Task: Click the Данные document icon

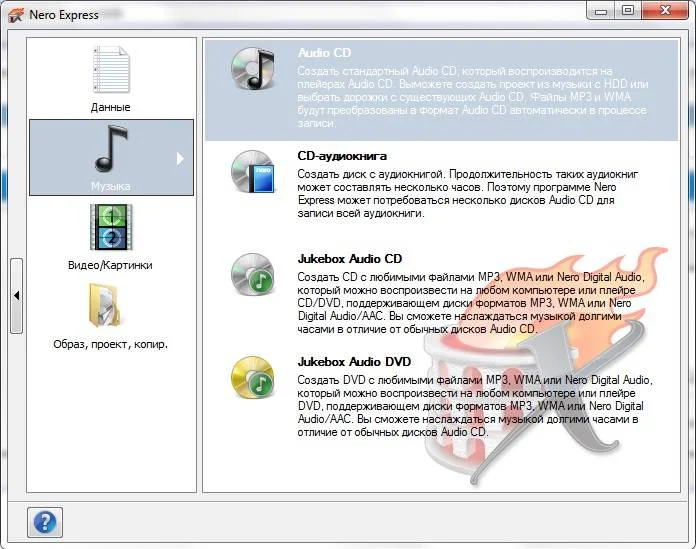Action: tap(111, 70)
